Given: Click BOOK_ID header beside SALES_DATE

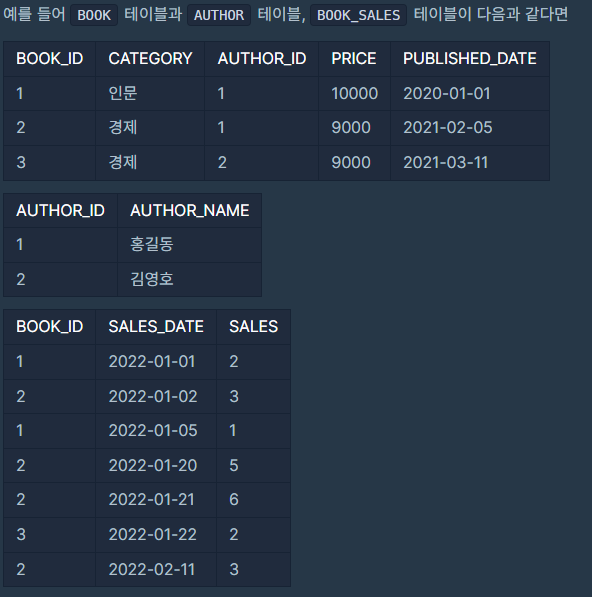Looking at the screenshot, I should [x=49, y=327].
